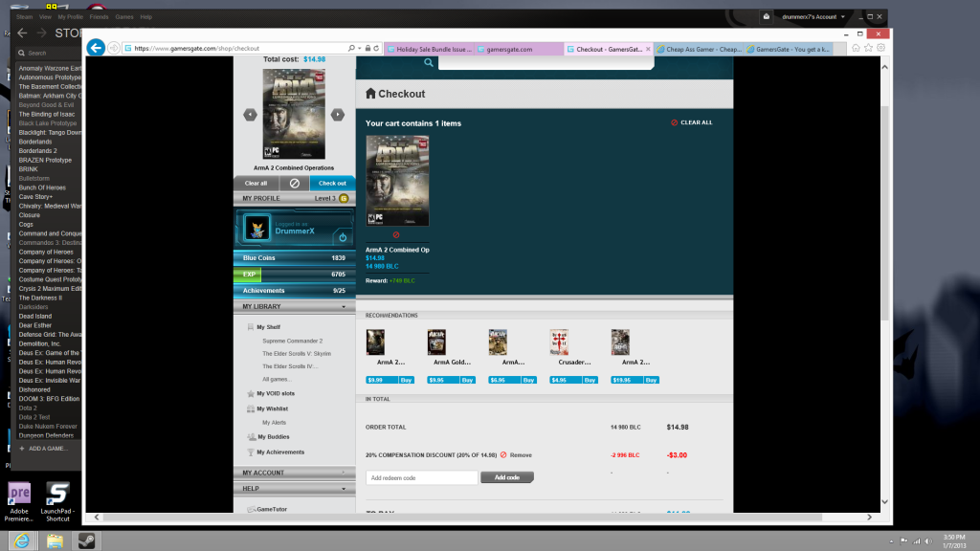980x551 pixels.
Task: Open Steam from taskbar
Action: point(86,541)
